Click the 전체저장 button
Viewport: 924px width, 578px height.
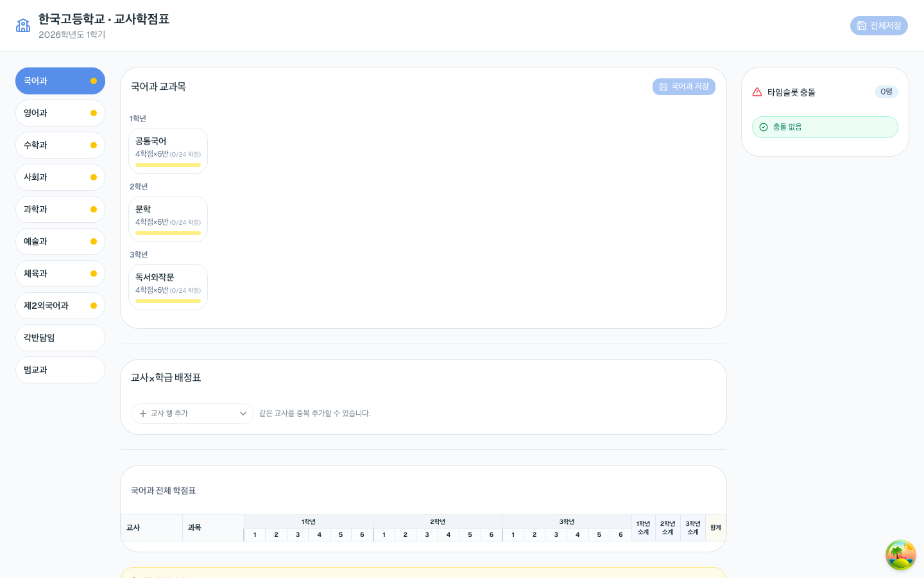point(879,26)
